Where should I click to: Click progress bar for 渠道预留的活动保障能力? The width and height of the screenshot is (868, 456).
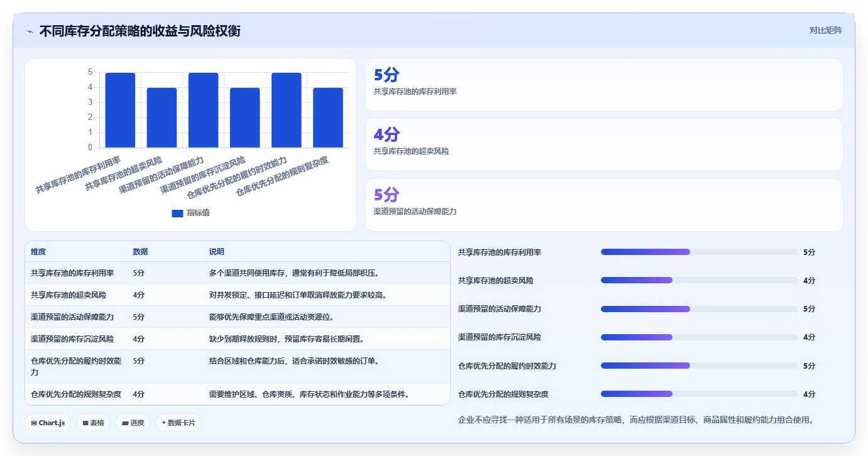[699, 309]
